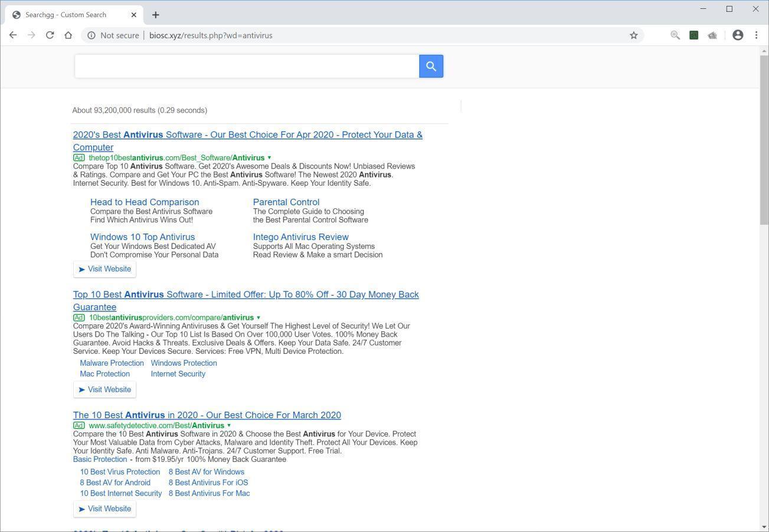Open the Intego Antivirus Review sitelink
The height and width of the screenshot is (532, 769).
301,237
